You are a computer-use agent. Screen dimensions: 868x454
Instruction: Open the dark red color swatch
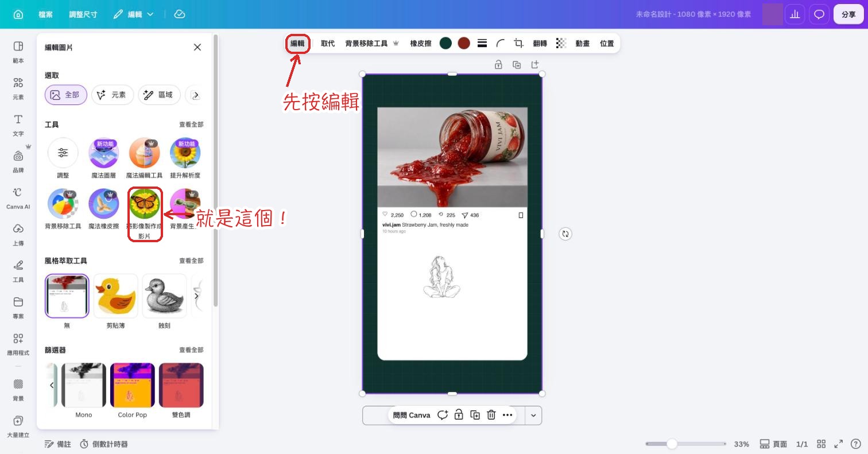tap(464, 43)
